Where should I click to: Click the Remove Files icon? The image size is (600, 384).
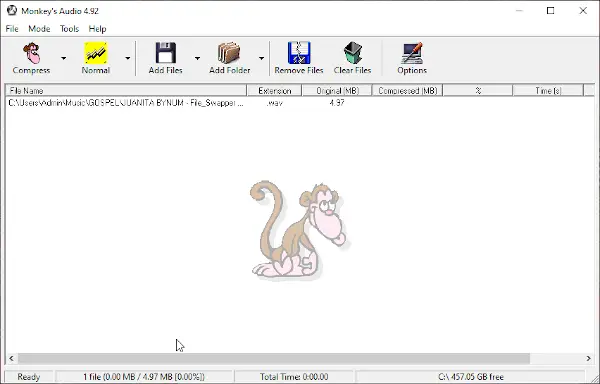(x=299, y=53)
